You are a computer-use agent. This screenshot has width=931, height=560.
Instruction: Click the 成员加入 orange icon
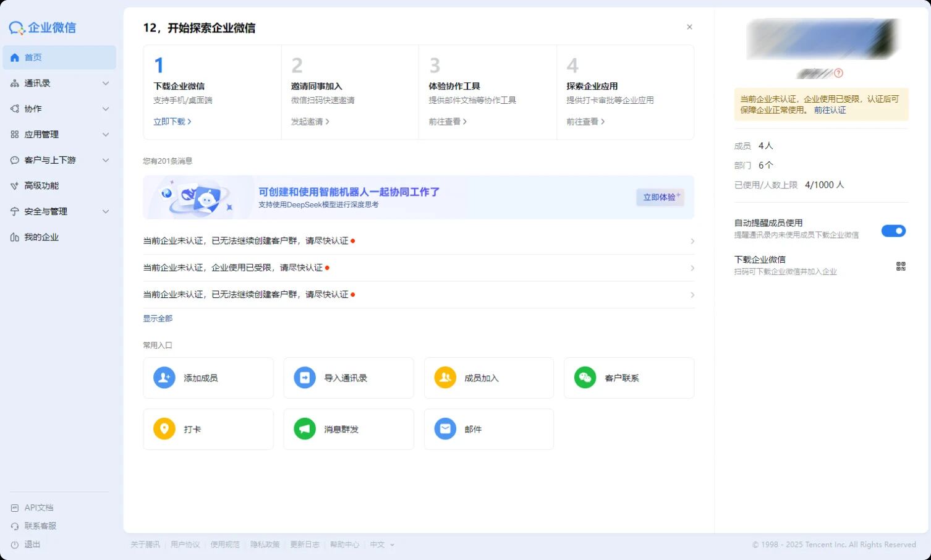click(x=444, y=378)
